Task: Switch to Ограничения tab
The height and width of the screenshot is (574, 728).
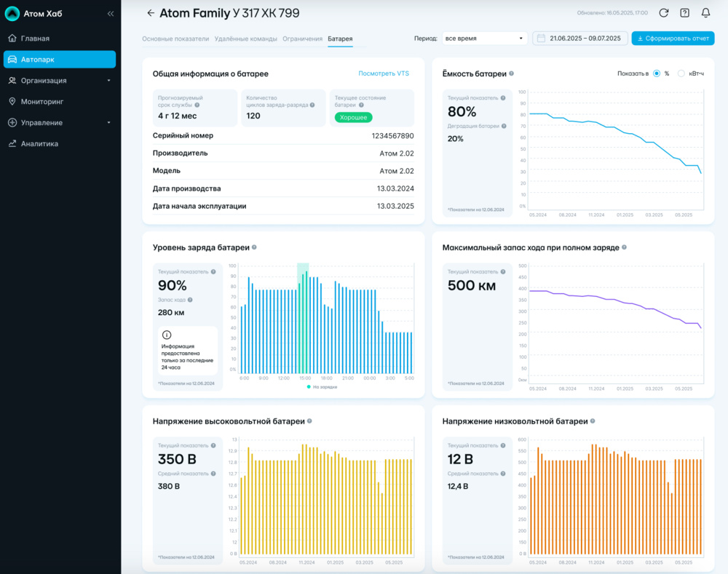Action: 302,39
